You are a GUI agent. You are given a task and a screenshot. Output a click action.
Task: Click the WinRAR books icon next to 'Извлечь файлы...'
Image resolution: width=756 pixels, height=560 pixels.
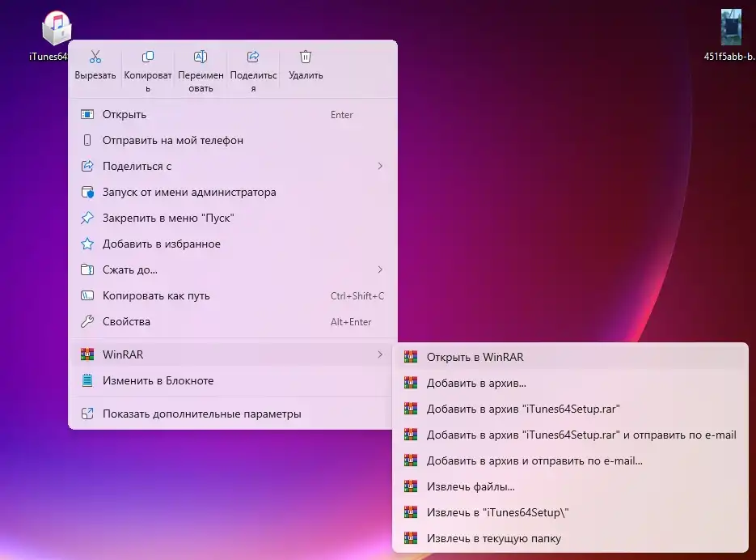tap(412, 486)
